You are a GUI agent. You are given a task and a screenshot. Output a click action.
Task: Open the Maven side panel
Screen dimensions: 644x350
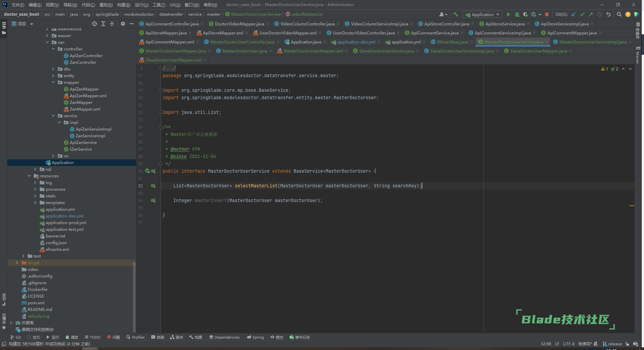pos(638,55)
